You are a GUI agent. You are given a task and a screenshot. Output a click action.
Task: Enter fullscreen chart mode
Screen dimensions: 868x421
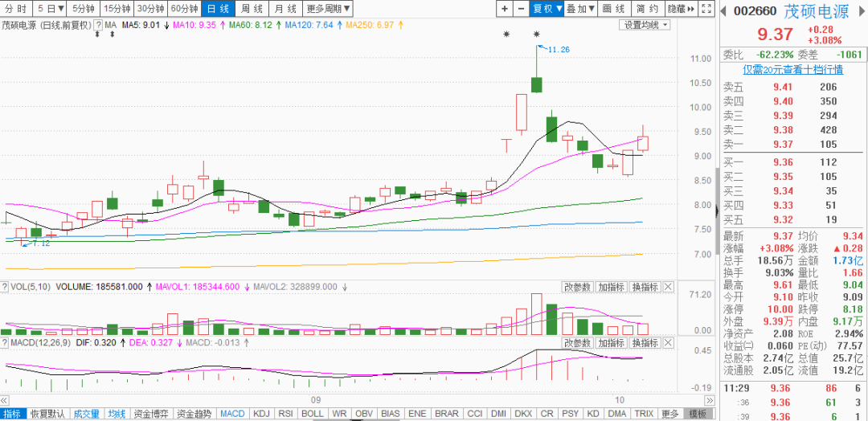[x=706, y=9]
